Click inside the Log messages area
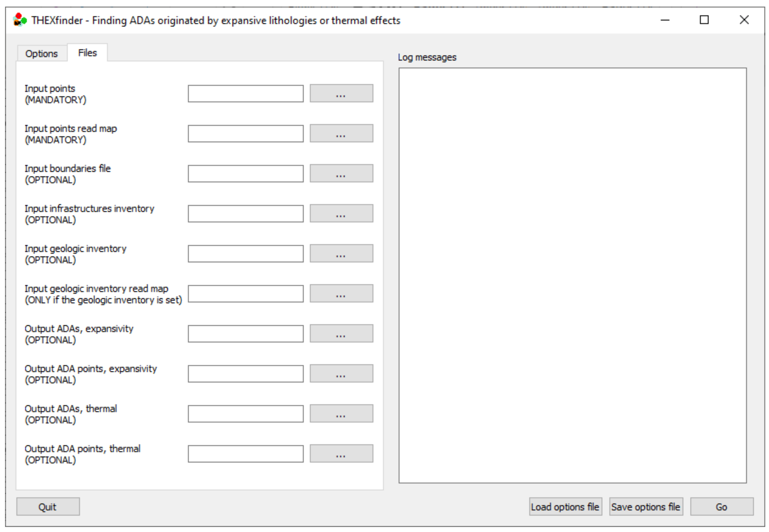 point(572,275)
